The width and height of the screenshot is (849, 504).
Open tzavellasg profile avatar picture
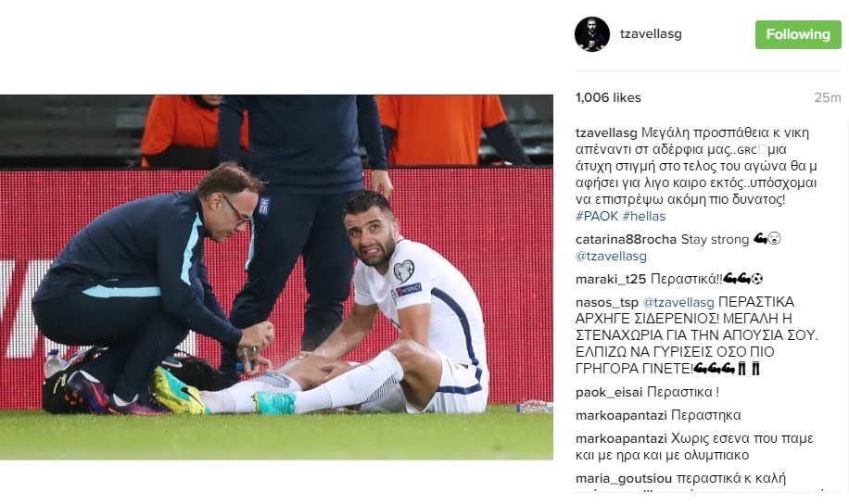[592, 34]
